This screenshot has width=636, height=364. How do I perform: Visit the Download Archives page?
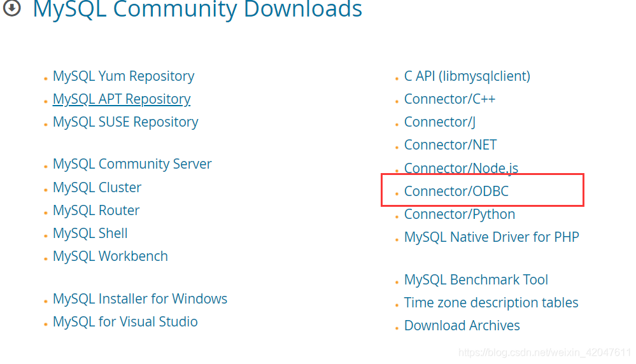462,325
